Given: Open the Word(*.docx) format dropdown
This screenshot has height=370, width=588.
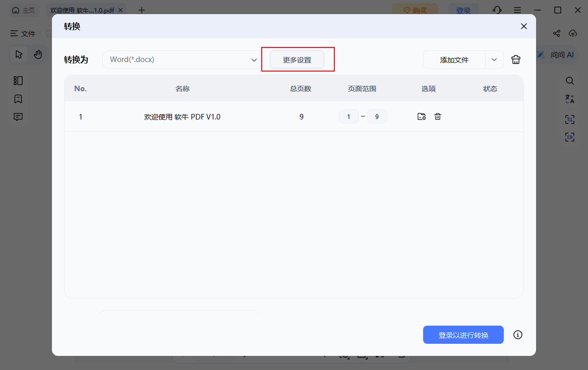Looking at the screenshot, I should [x=183, y=59].
